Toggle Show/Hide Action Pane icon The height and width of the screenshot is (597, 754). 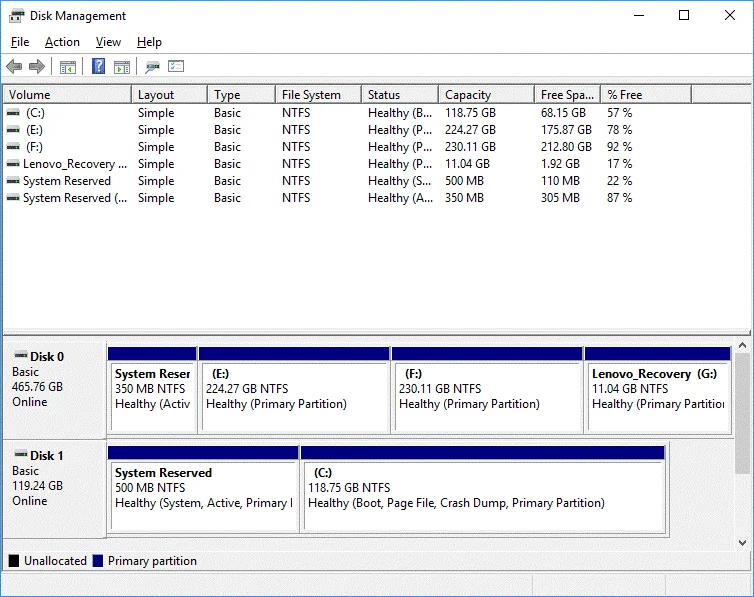(x=122, y=67)
